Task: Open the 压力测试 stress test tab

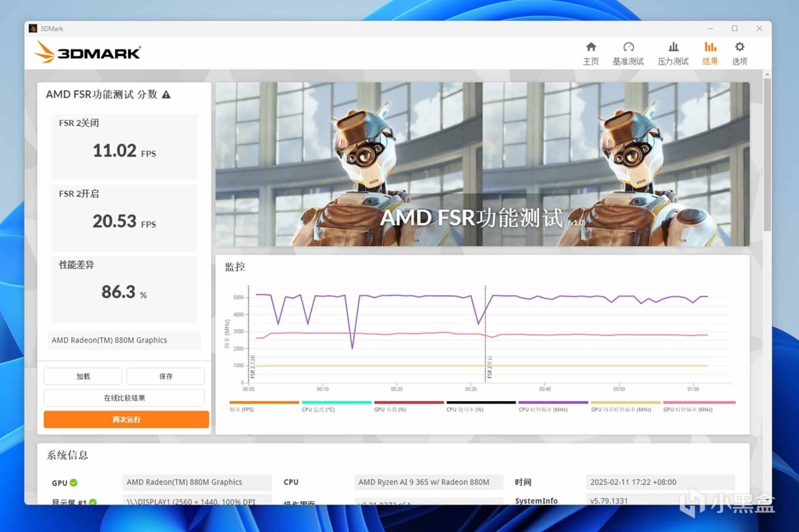Action: click(673, 54)
